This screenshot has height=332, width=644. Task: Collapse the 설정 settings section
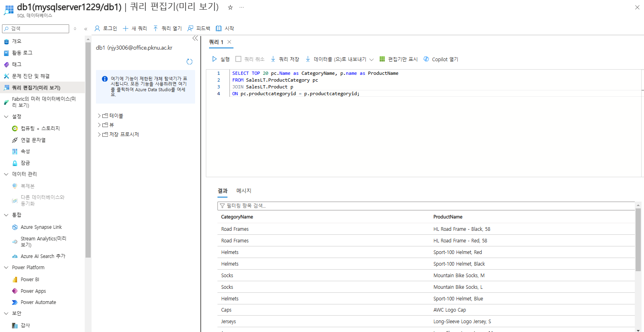(6, 116)
